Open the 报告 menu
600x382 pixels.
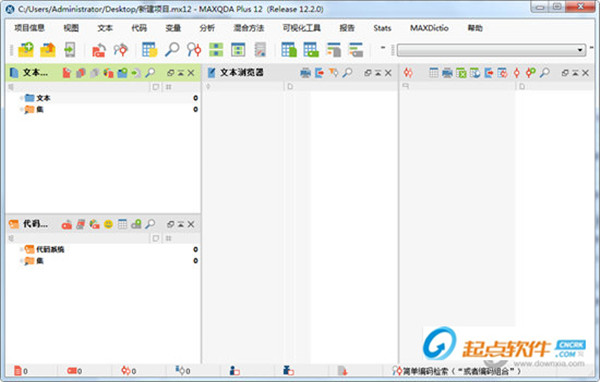(347, 28)
